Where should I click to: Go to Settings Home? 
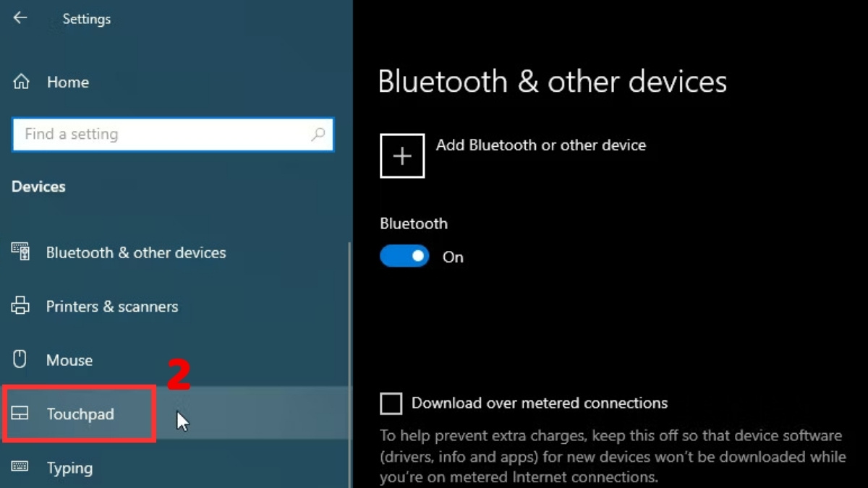pos(67,82)
